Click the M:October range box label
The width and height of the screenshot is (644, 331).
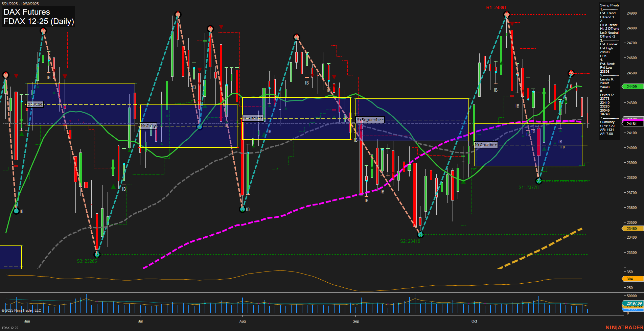(486, 145)
